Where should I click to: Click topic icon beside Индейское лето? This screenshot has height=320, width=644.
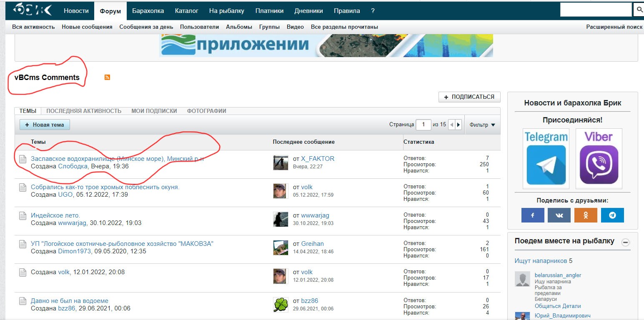click(x=23, y=216)
